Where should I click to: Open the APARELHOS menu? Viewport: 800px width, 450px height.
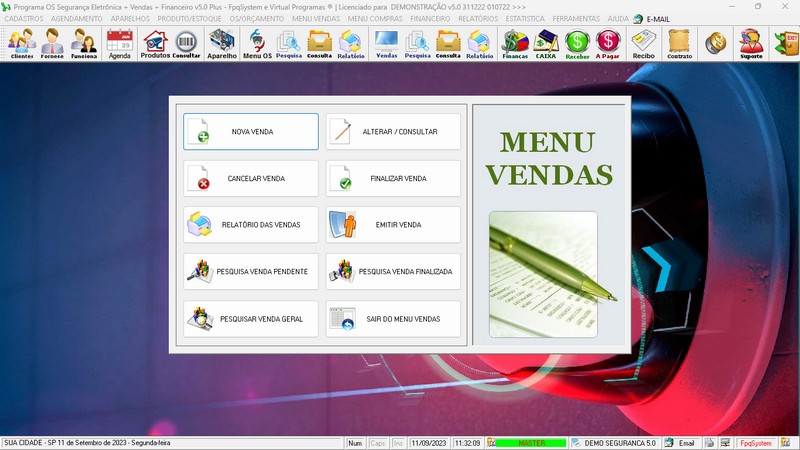pyautogui.click(x=130, y=18)
